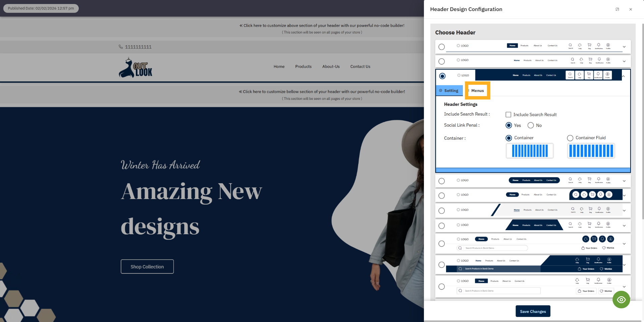
Task: Expand chevron of slash divider header
Action: point(624,210)
